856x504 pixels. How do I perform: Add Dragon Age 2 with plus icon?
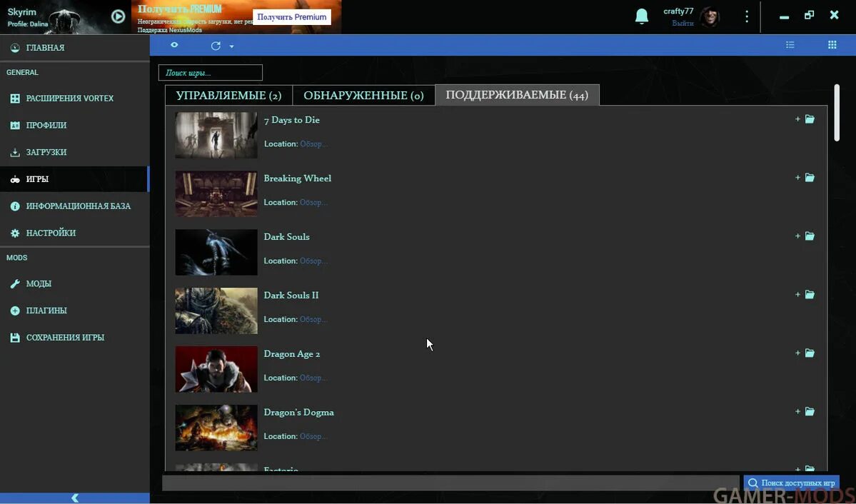[x=797, y=353]
